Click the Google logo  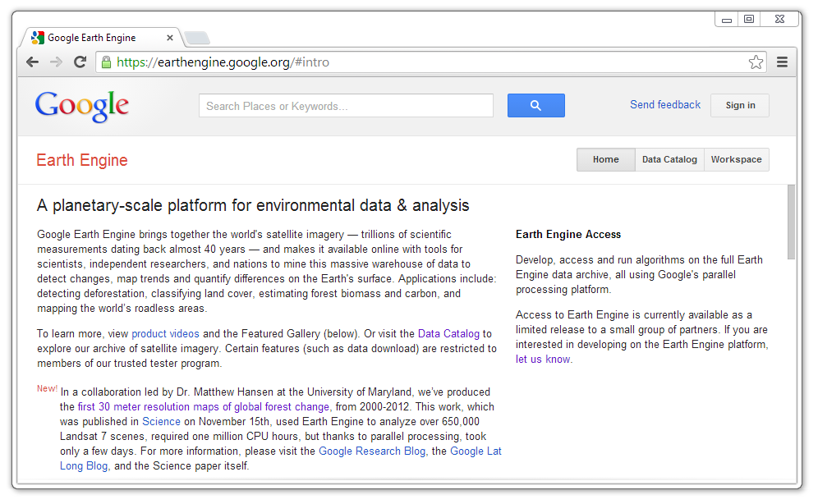82,107
